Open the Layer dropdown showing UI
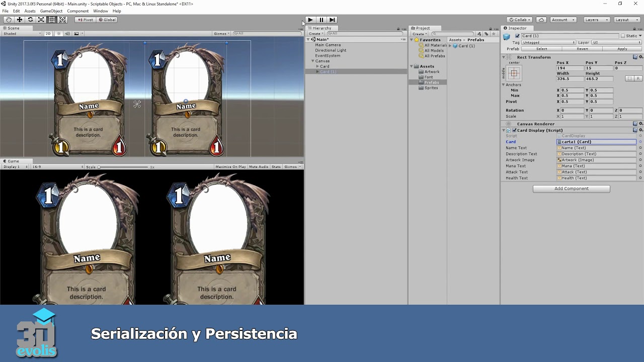This screenshot has width=644, height=362. coord(616,43)
